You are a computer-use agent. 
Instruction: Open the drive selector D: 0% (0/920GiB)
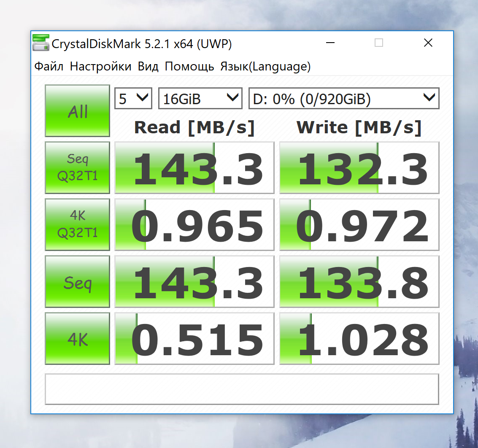pyautogui.click(x=344, y=98)
